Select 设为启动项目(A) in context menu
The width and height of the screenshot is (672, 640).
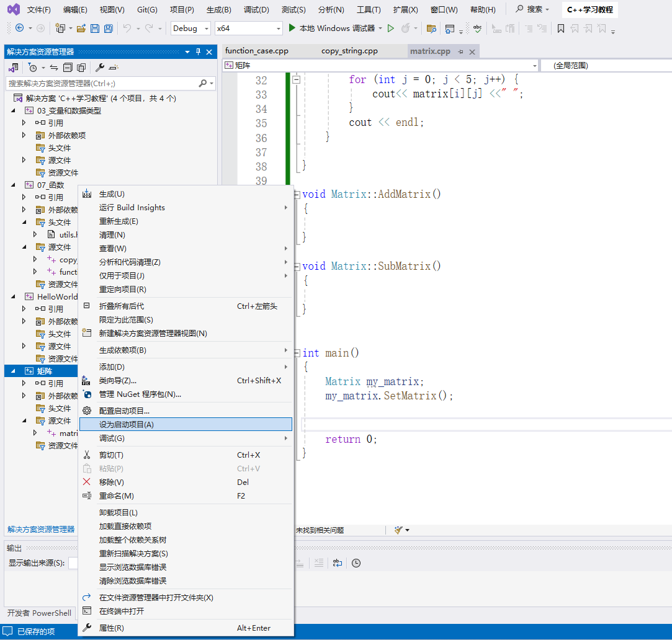186,425
